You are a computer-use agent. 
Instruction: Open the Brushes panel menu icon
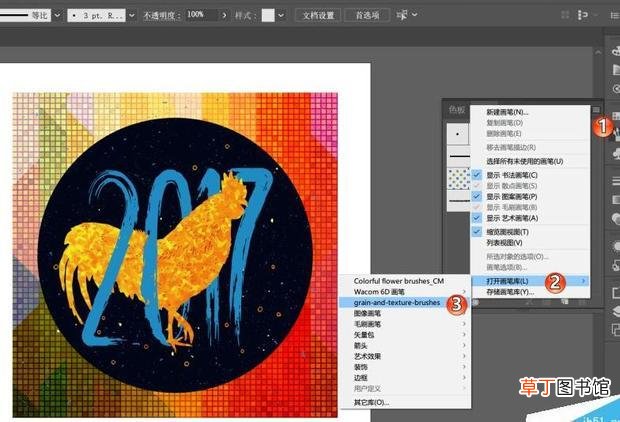[596, 110]
